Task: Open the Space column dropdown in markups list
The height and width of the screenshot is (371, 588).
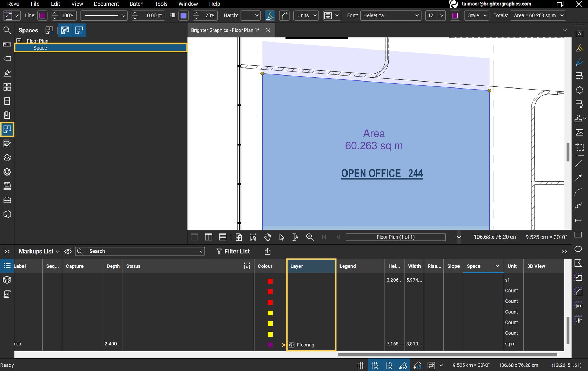Action: tap(497, 266)
